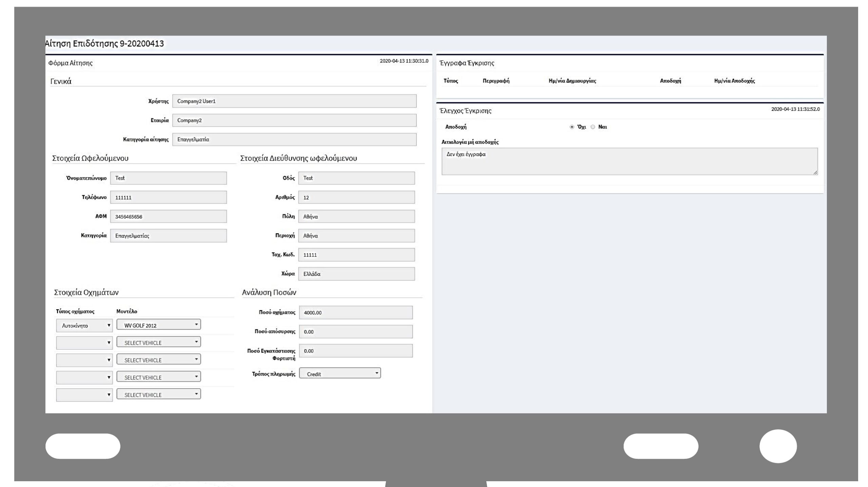Click the Στοιχεία Διεύθυνσης ωφελούμενου heading
The height and width of the screenshot is (487, 868).
(x=299, y=158)
